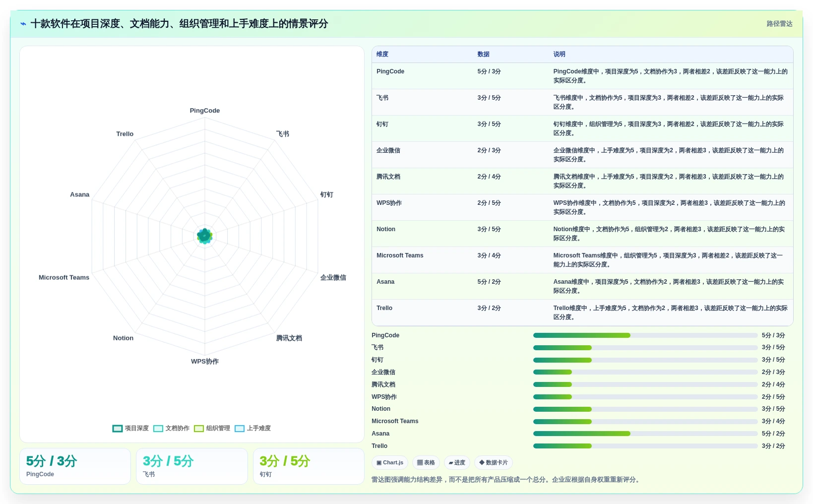Click the 企业微信 axis label on radar
This screenshot has width=813, height=504.
(x=333, y=278)
